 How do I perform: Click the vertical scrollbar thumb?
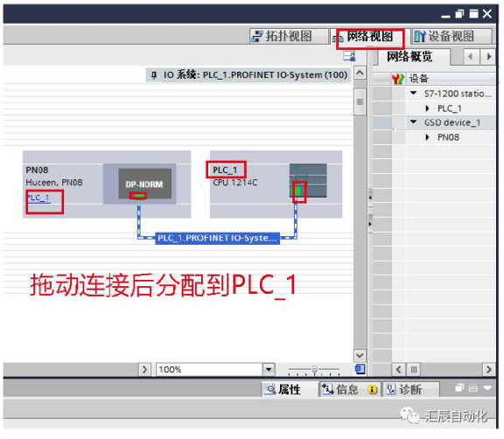click(x=360, y=101)
